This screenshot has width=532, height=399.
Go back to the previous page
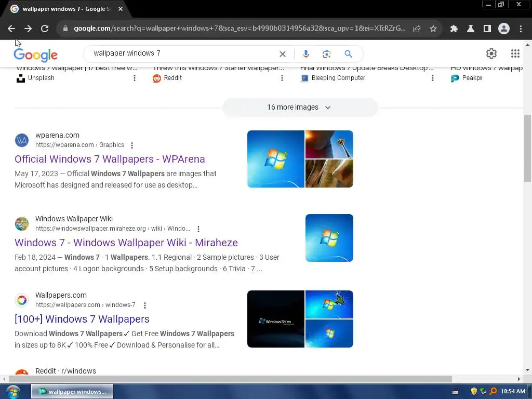pos(11,29)
